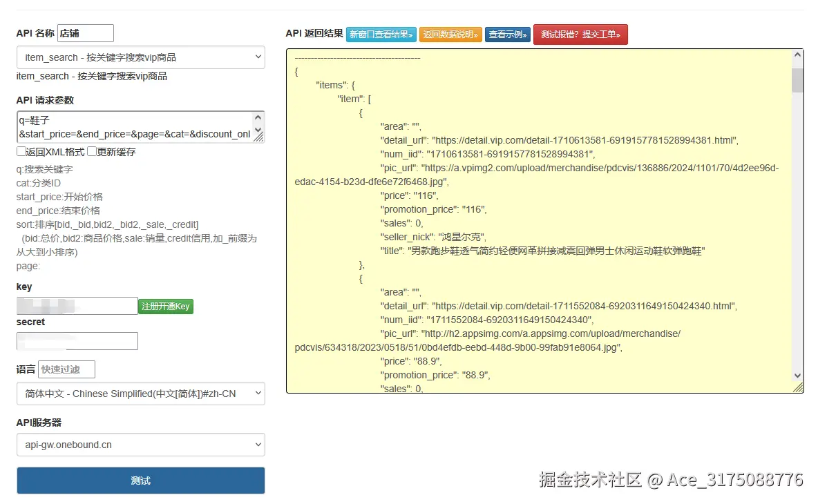Click the "promotion_price": "88.9" line
This screenshot has height=504, width=818.
(x=435, y=376)
